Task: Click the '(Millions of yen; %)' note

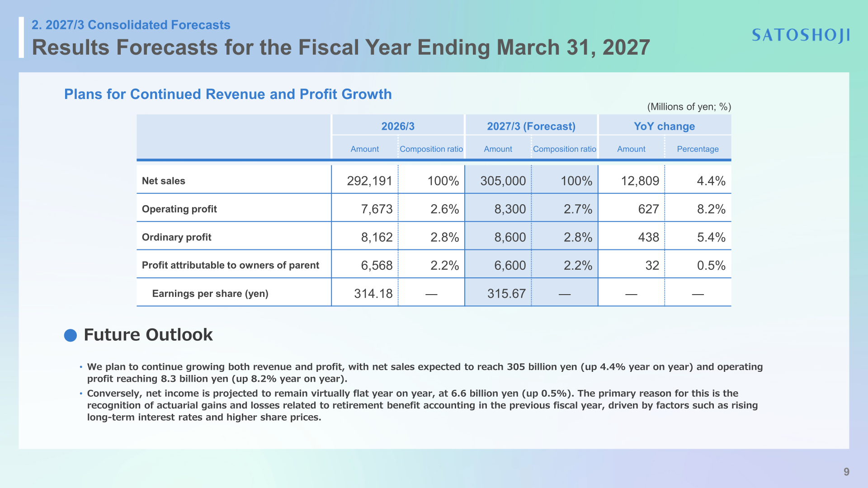Action: click(689, 107)
